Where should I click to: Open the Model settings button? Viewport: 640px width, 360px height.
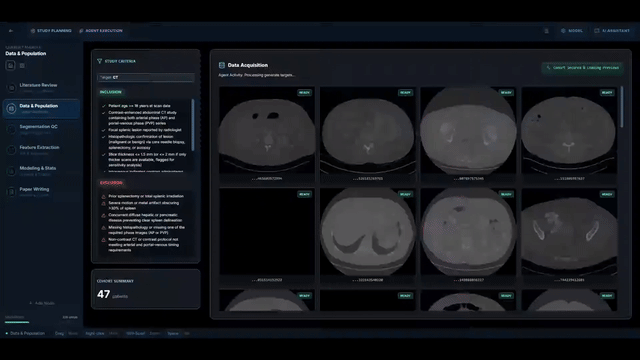point(572,31)
